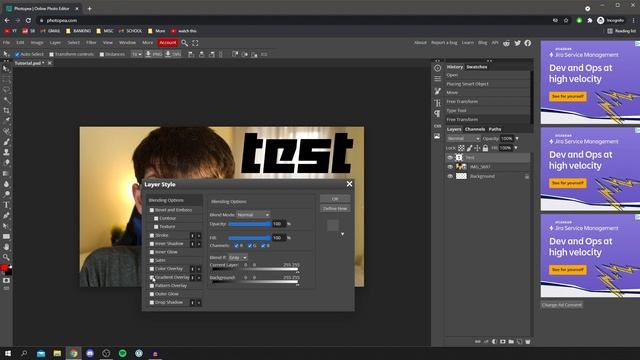Enable Color Overlay checkbox
The height and width of the screenshot is (360, 640).
pos(152,269)
